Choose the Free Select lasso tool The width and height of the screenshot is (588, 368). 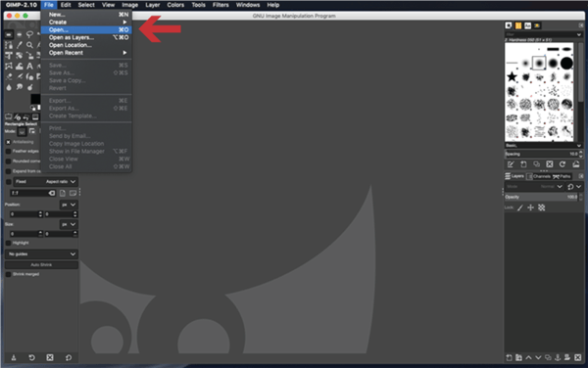pyautogui.click(x=29, y=34)
